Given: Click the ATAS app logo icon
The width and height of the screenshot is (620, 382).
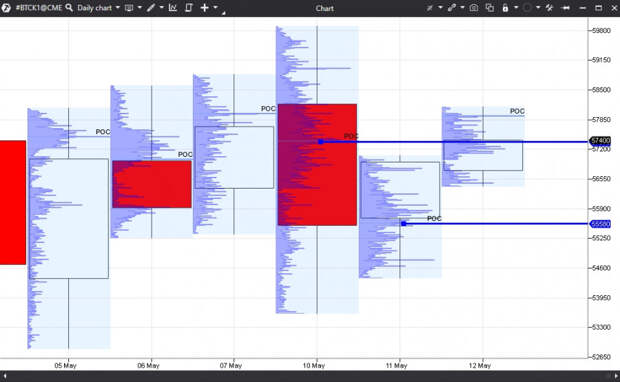Looking at the screenshot, I should point(6,8).
